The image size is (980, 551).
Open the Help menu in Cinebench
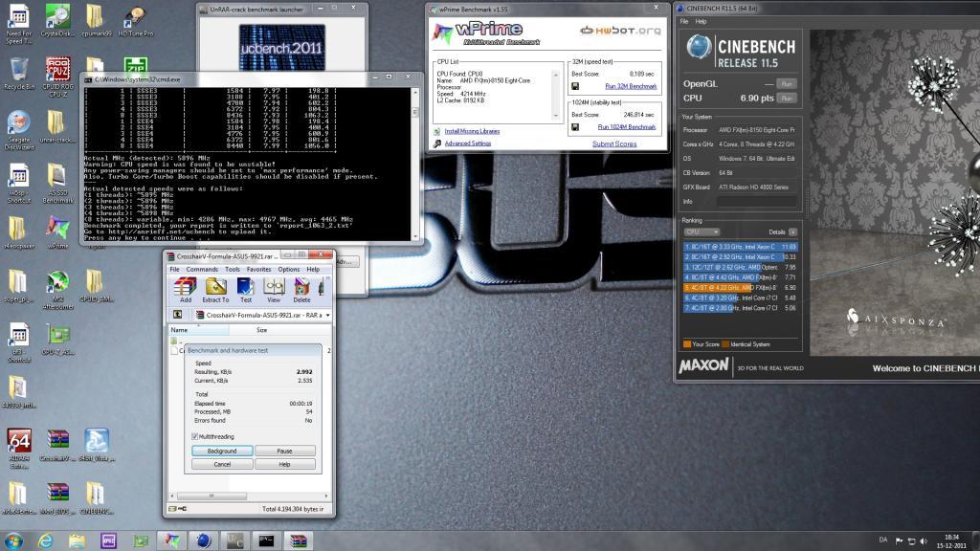coord(701,21)
